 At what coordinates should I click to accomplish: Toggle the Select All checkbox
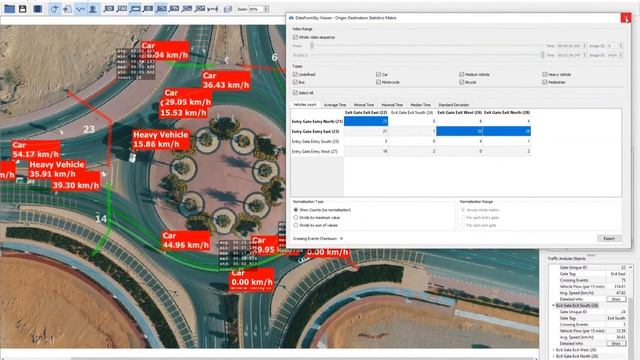point(295,93)
